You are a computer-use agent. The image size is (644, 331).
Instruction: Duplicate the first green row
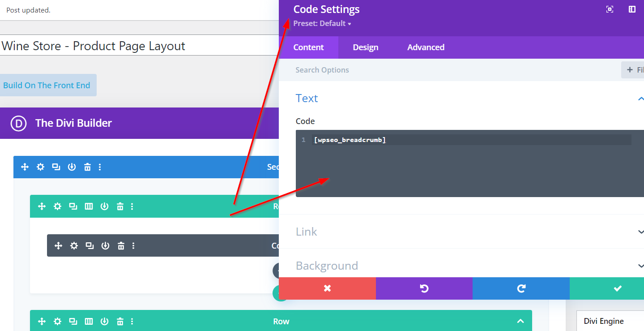coord(73,206)
